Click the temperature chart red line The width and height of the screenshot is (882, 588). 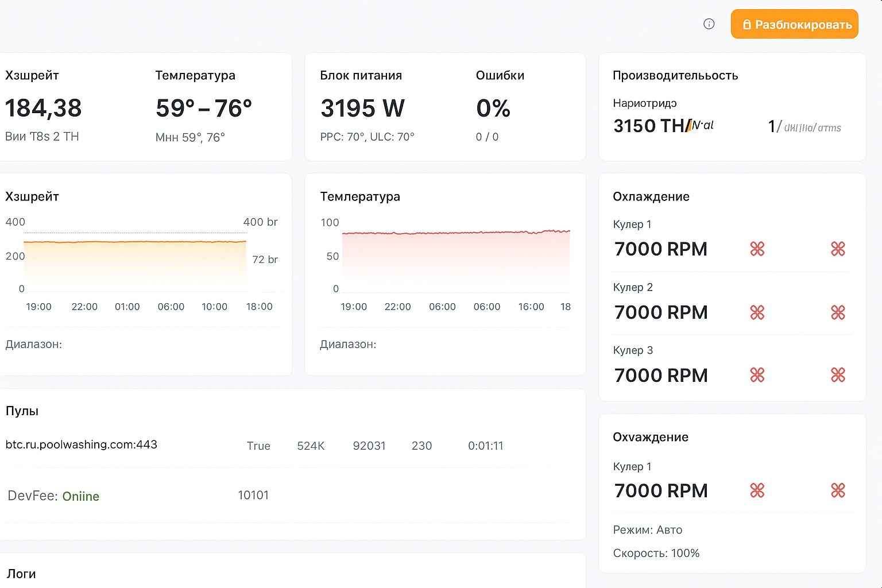pos(456,232)
